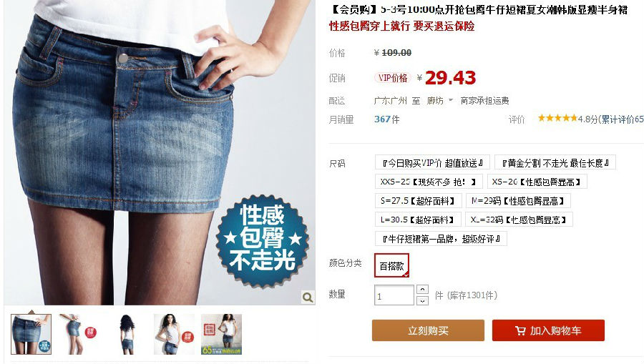Screen dimensions: 644x364
Task: Increase quantity with the up arrow
Action: (x=422, y=290)
